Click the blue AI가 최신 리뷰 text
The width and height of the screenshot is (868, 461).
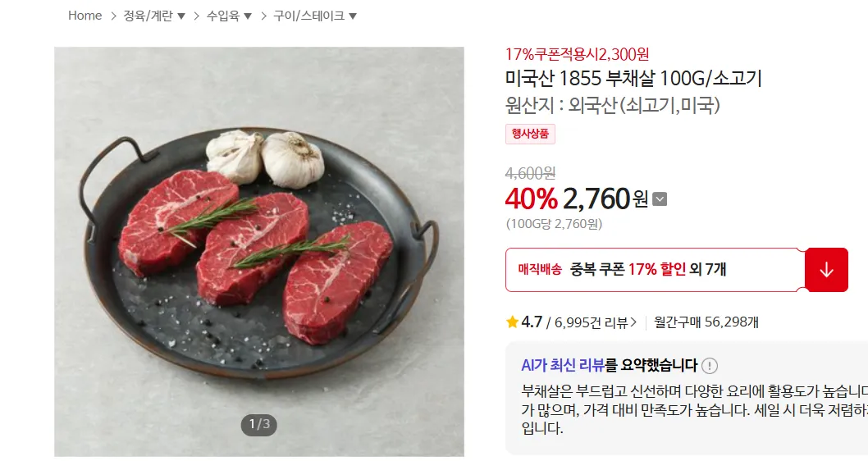(563, 366)
